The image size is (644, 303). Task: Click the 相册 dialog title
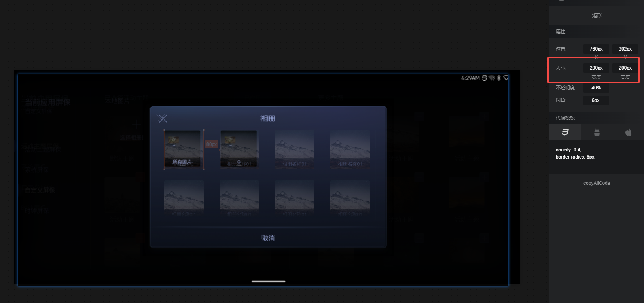[268, 118]
